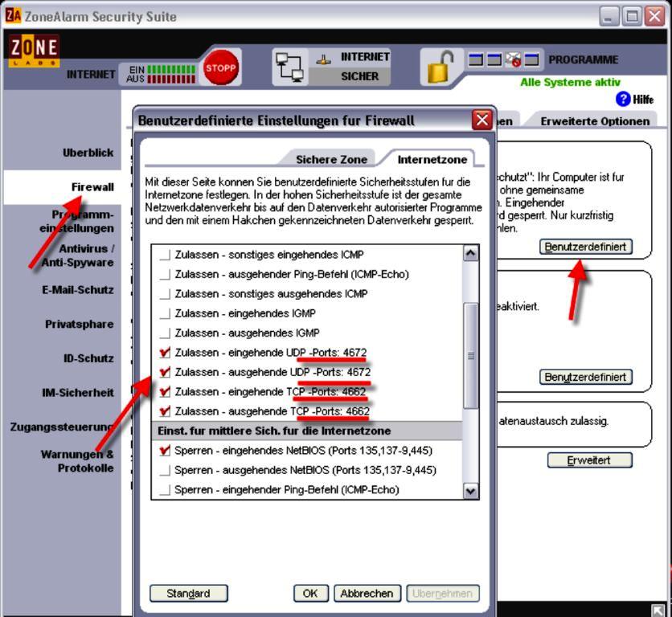Open ID-Schutz in the sidebar
Screen dimensions: 672x617
88,358
